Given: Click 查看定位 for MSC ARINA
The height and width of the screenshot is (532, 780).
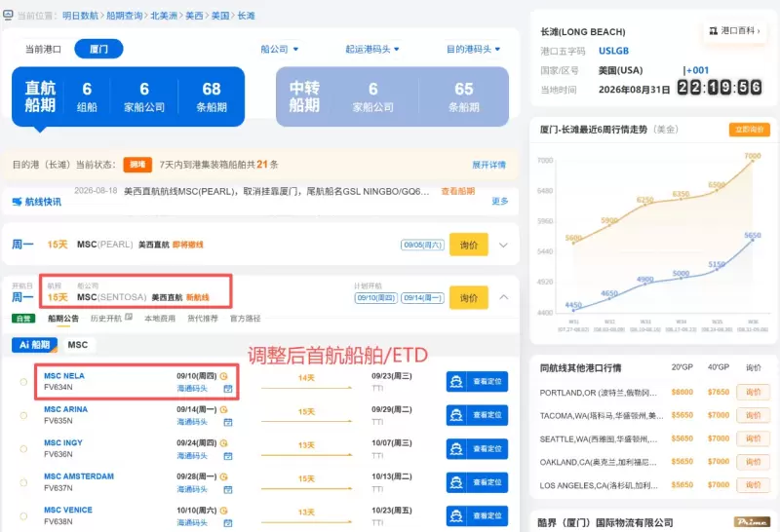Looking at the screenshot, I should tap(477, 415).
